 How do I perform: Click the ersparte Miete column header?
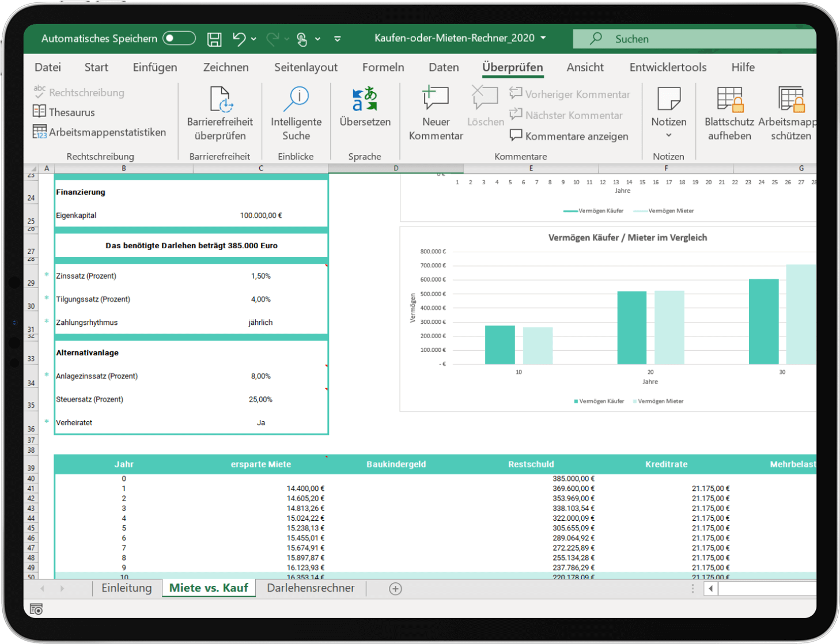(x=261, y=464)
